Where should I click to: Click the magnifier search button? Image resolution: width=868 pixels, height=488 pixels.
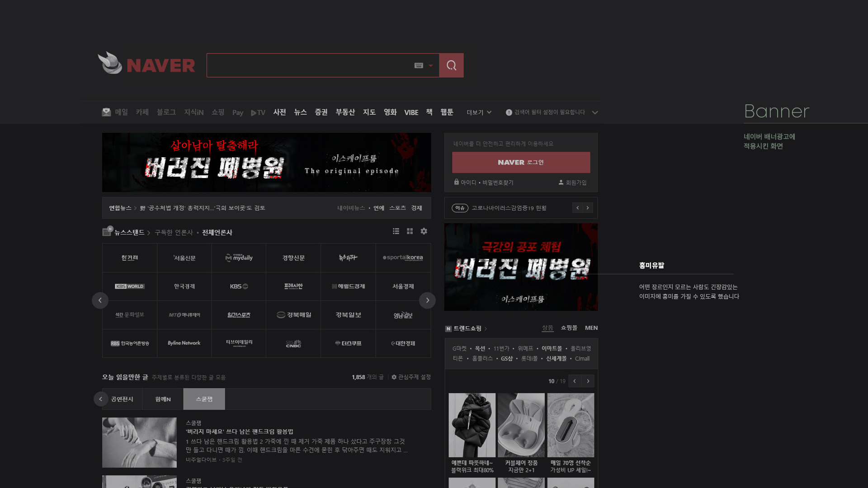coord(451,66)
